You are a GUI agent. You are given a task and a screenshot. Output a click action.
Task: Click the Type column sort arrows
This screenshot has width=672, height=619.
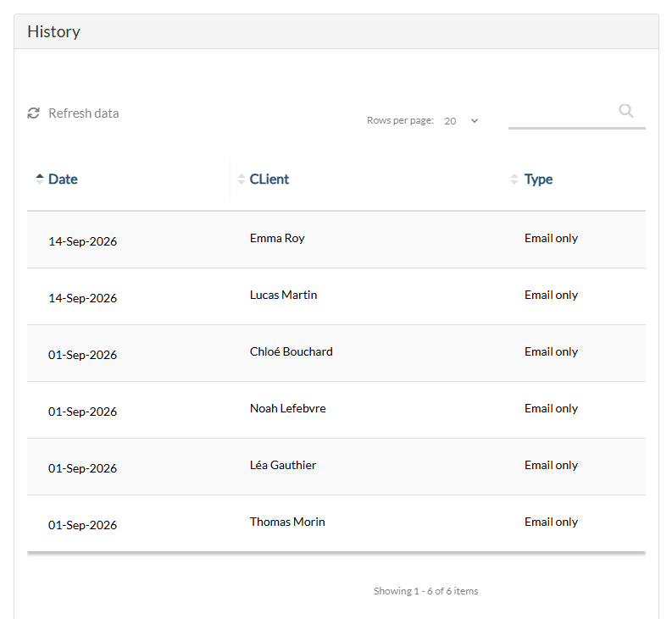point(514,179)
